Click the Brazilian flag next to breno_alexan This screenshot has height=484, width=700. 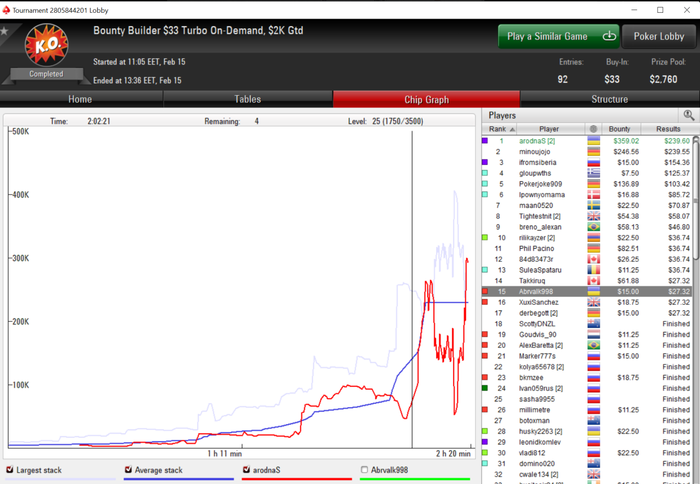pyautogui.click(x=593, y=227)
